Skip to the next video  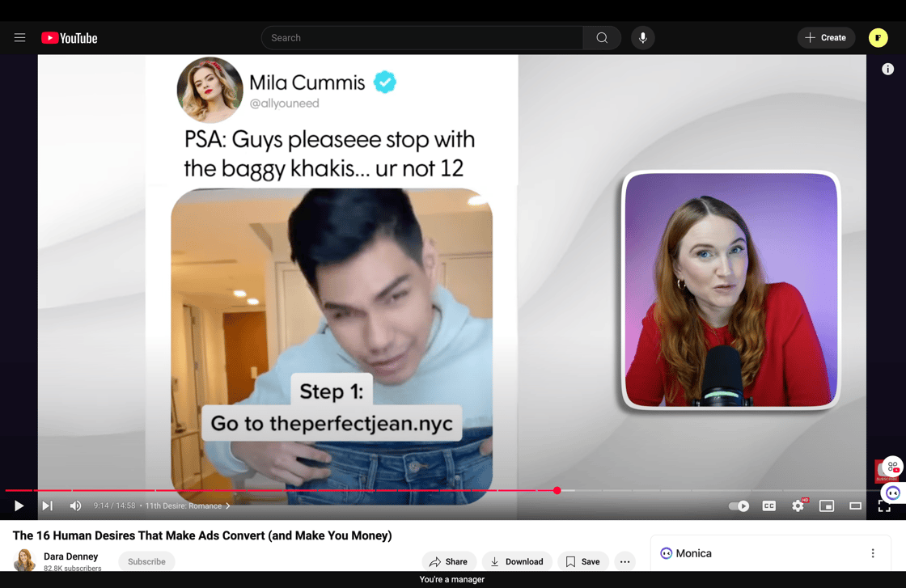point(48,506)
